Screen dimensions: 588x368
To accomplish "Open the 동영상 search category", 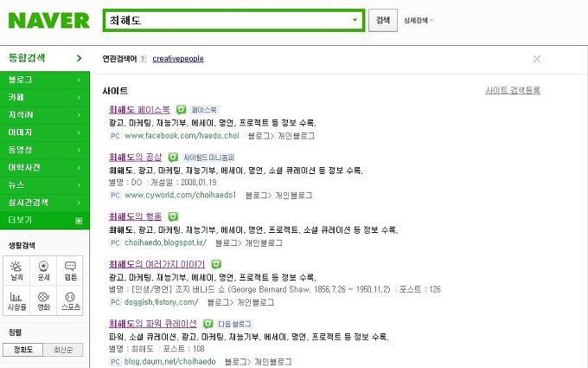I will click(45, 150).
